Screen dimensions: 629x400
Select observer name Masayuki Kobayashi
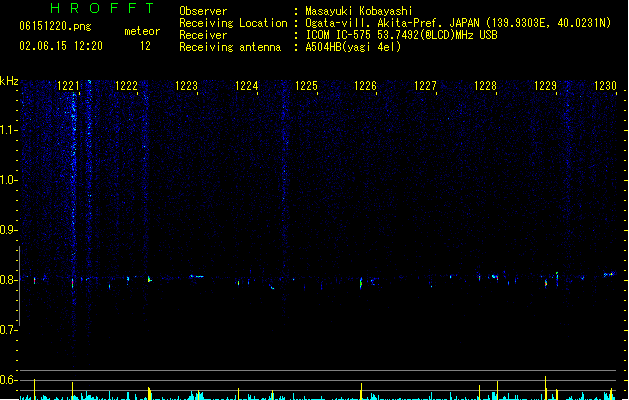click(x=359, y=11)
